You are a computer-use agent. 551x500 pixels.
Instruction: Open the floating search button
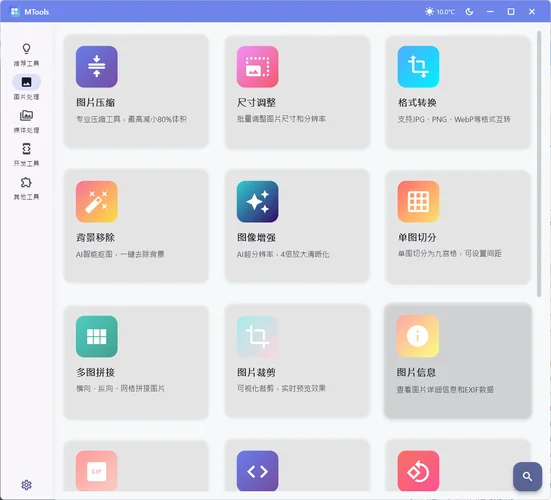tap(527, 476)
